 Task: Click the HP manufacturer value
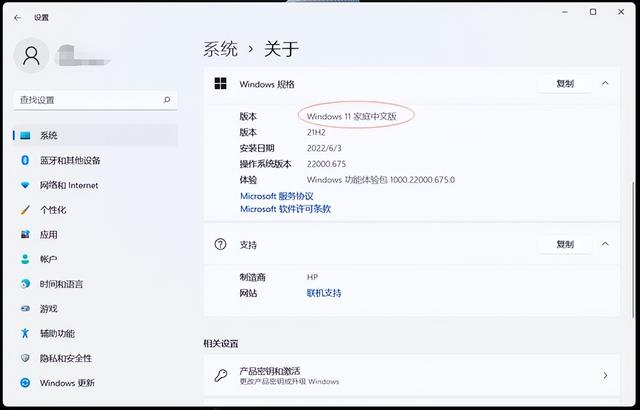pyautogui.click(x=312, y=277)
